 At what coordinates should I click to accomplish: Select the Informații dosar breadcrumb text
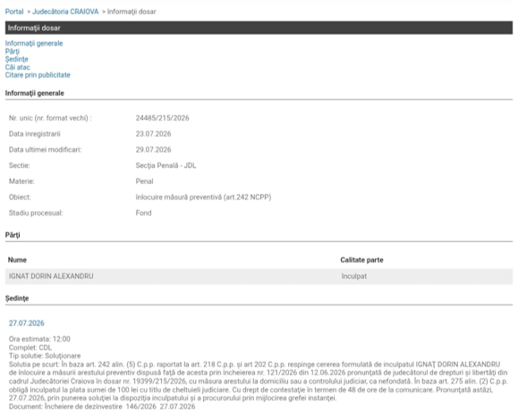[132, 12]
